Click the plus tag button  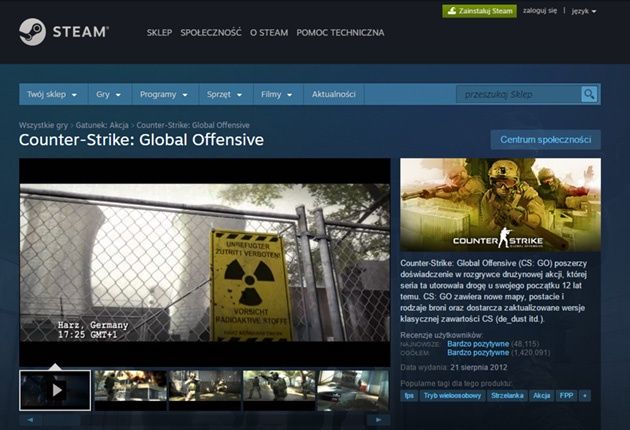tap(585, 395)
